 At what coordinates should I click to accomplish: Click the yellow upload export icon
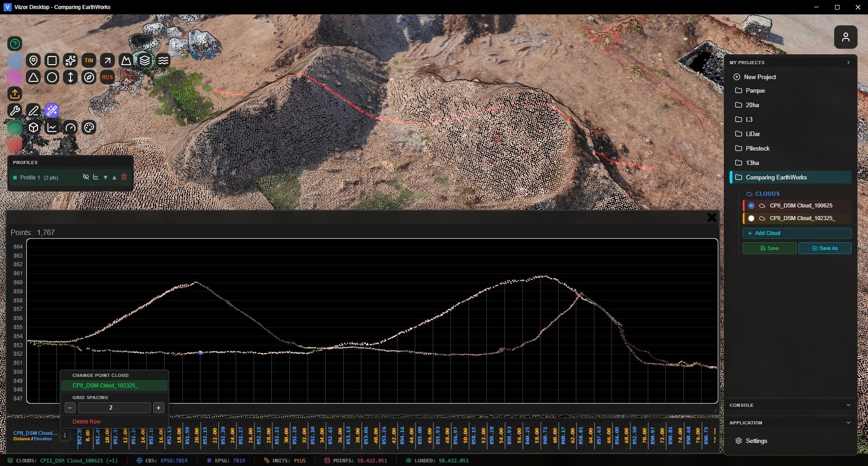point(15,94)
